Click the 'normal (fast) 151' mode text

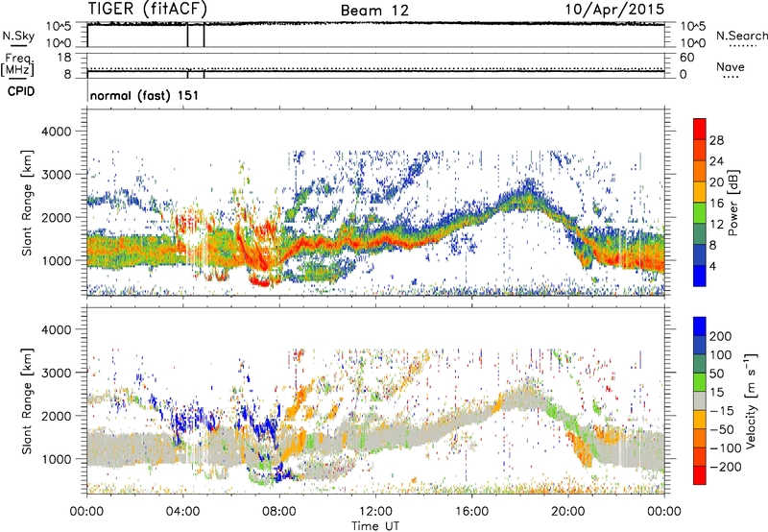click(145, 95)
